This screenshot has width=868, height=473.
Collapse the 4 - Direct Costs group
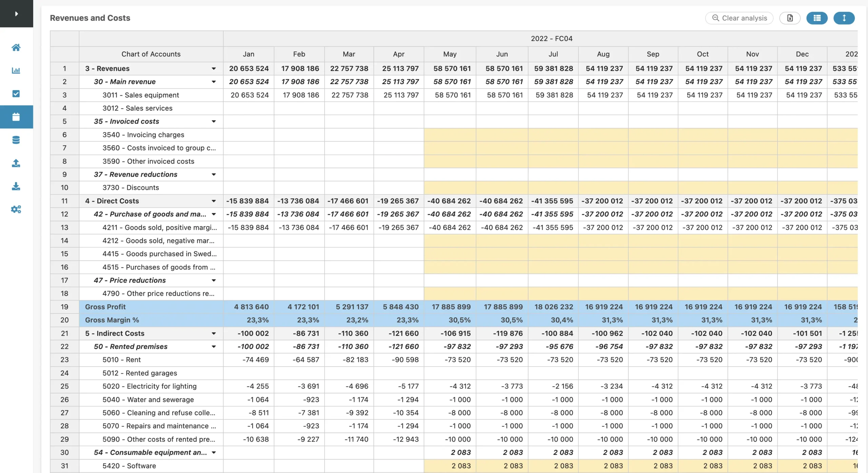point(214,201)
